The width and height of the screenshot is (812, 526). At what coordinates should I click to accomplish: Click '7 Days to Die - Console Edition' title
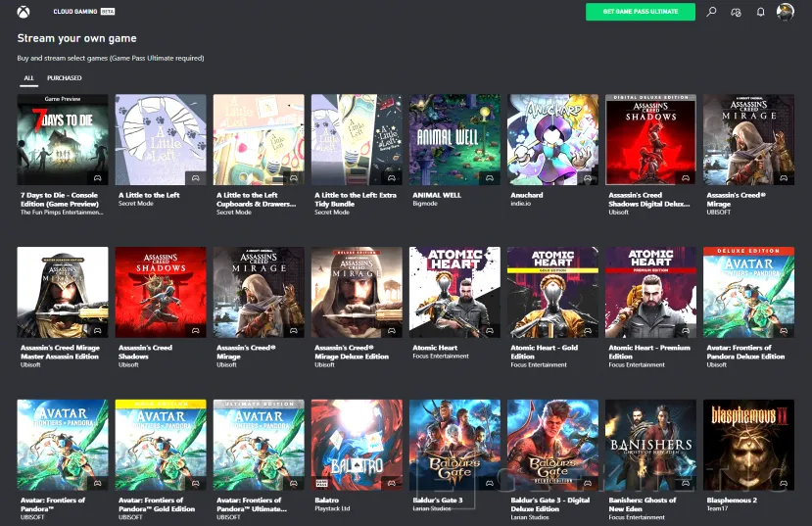[59, 199]
